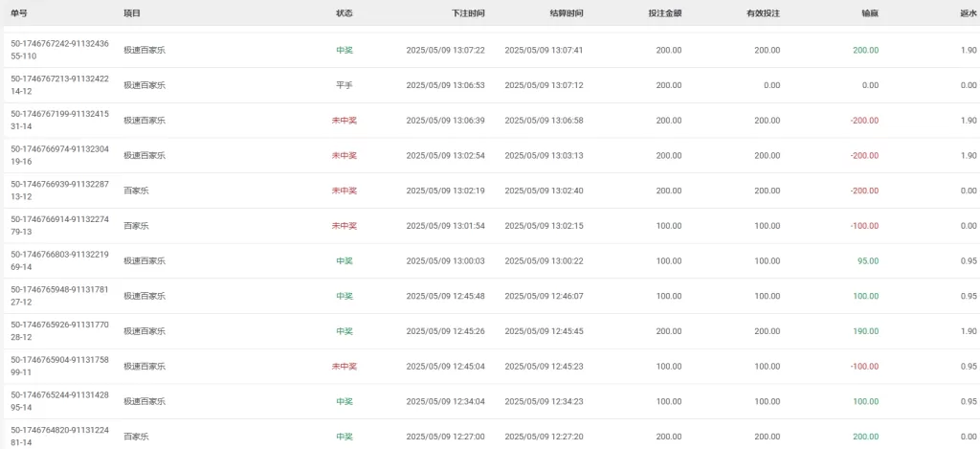Select the 未中奖 status placed at 12:45:04
Image resolution: width=980 pixels, height=449 pixels.
tap(345, 367)
